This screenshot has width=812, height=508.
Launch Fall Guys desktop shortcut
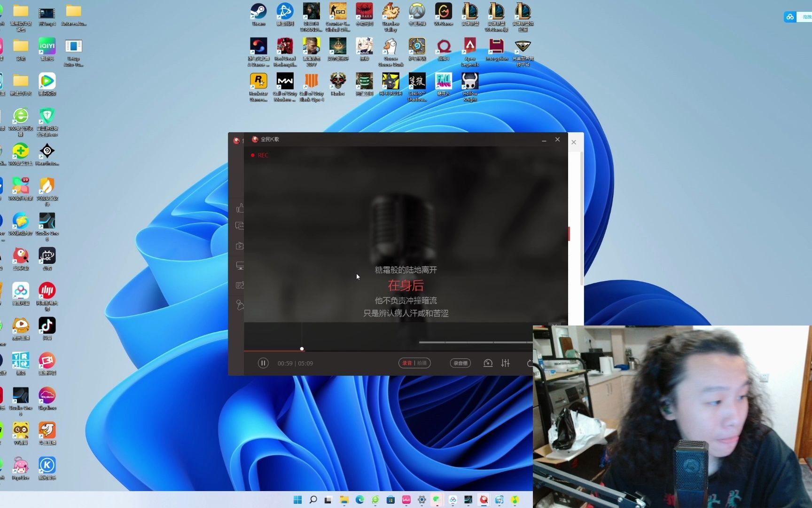point(444,85)
